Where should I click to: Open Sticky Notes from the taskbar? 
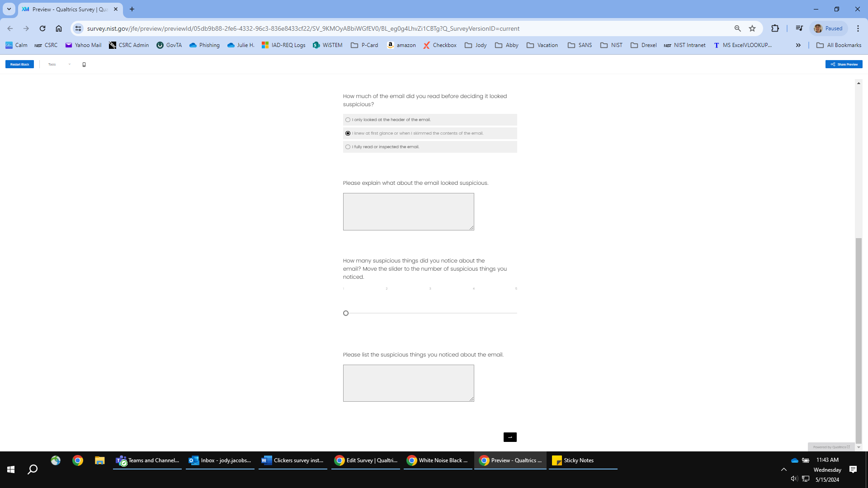point(573,460)
